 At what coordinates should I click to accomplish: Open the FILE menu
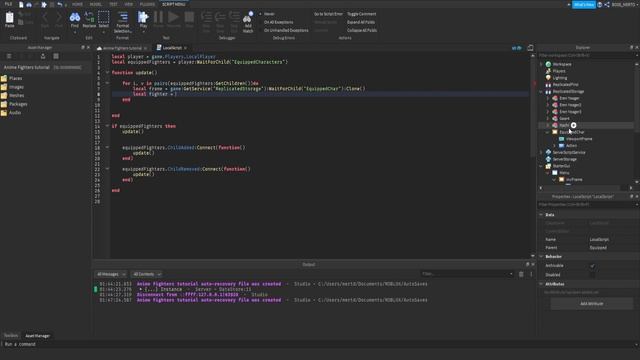pos(8,4)
